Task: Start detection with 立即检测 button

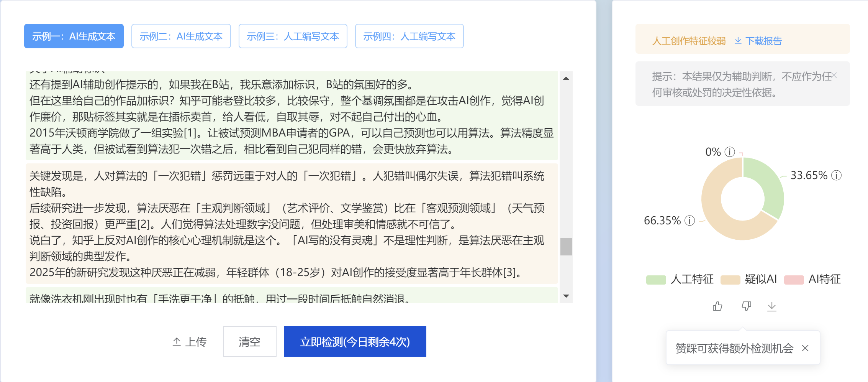Action: (x=355, y=341)
